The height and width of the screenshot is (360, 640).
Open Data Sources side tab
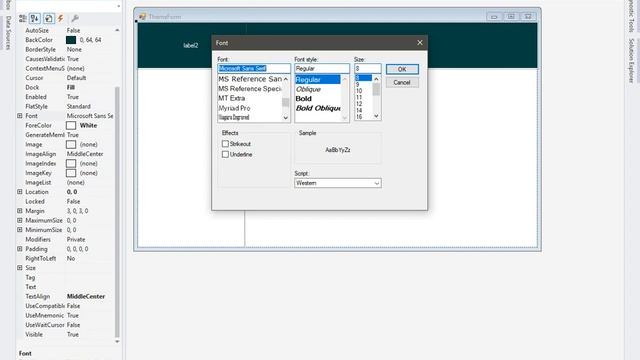point(8,33)
